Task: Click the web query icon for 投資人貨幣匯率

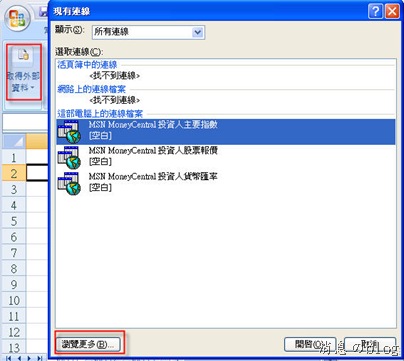Action: coord(69,183)
